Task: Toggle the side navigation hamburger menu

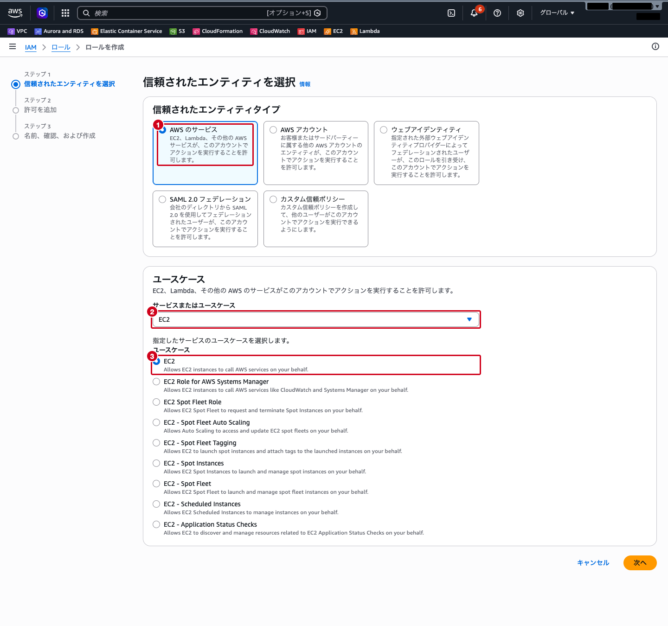Action: pos(13,47)
